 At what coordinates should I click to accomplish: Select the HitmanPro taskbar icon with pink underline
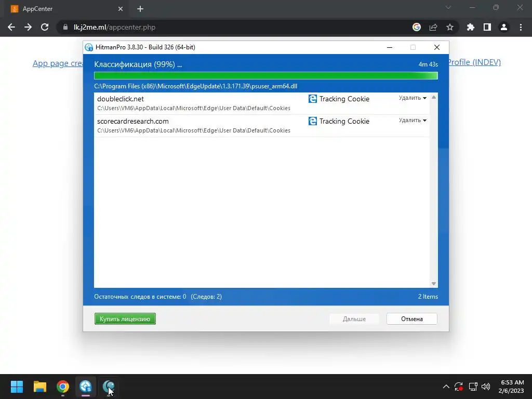[86, 387]
